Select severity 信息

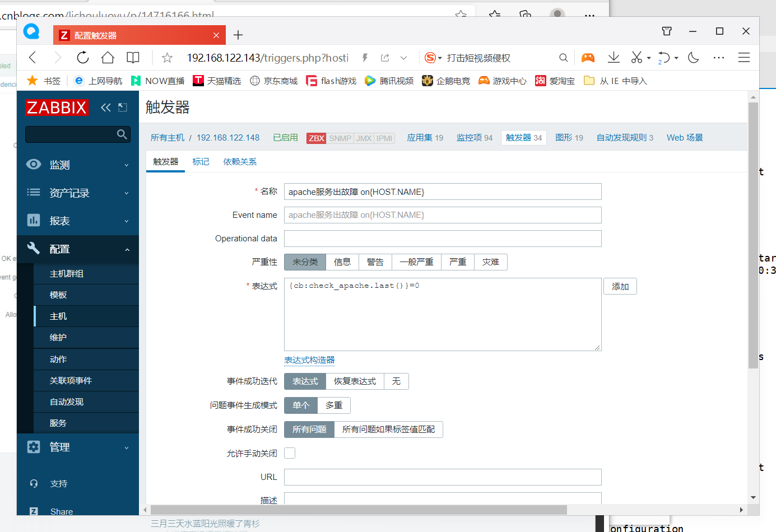click(342, 262)
